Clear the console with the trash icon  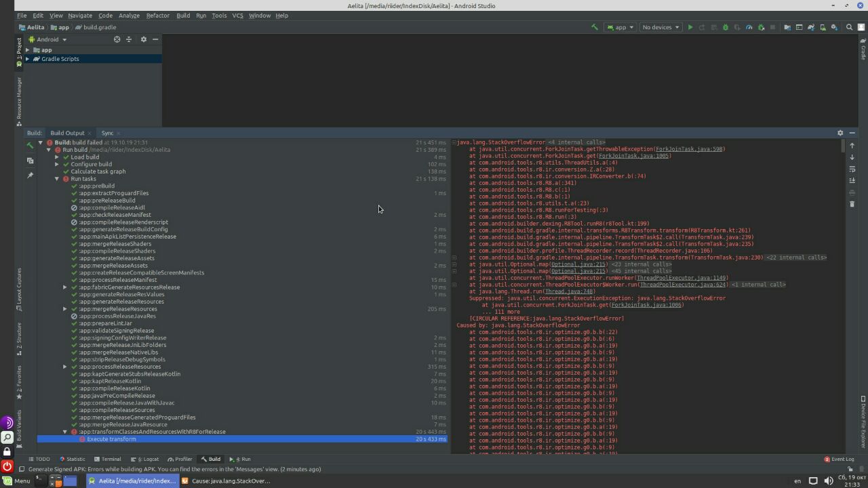[x=852, y=204]
